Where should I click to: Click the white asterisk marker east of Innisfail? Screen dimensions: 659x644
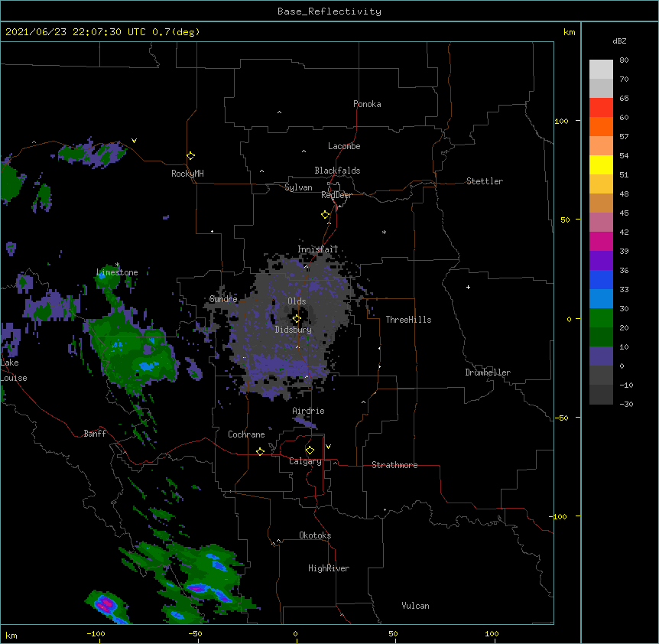coord(384,232)
